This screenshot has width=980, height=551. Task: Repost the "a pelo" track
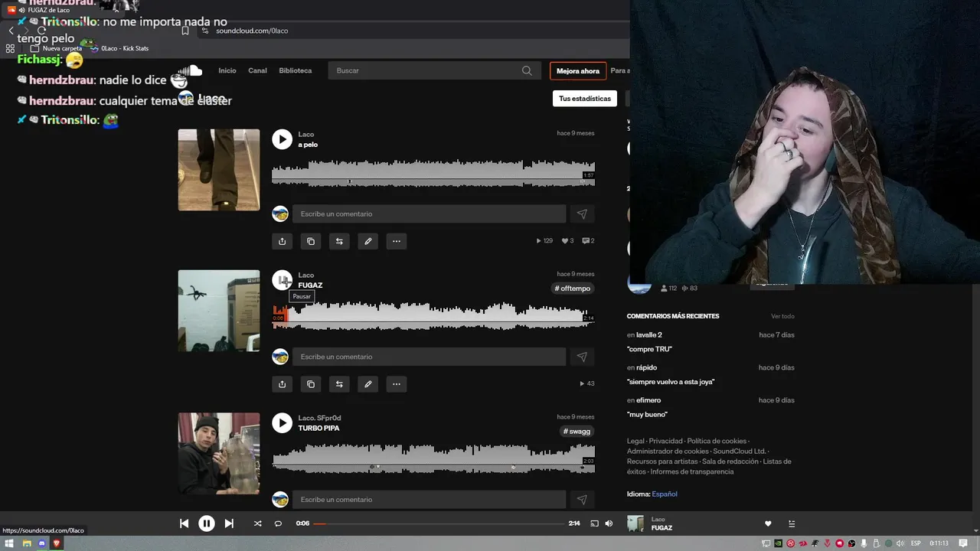339,241
